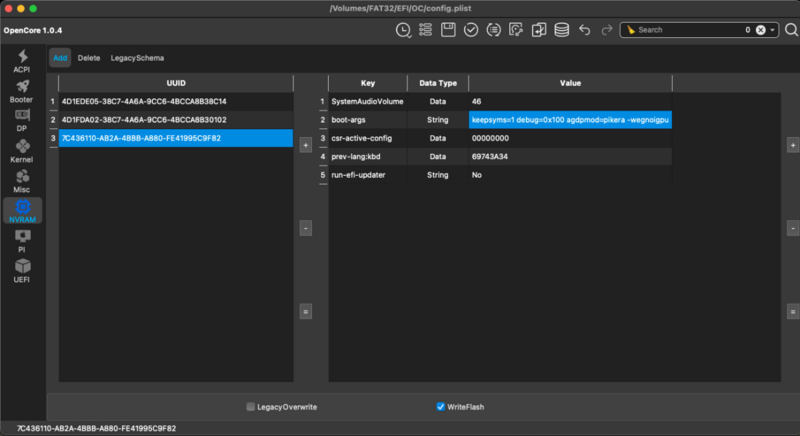Enable the LegacyOverwrite checkbox
This screenshot has height=436, width=800.
tap(251, 407)
